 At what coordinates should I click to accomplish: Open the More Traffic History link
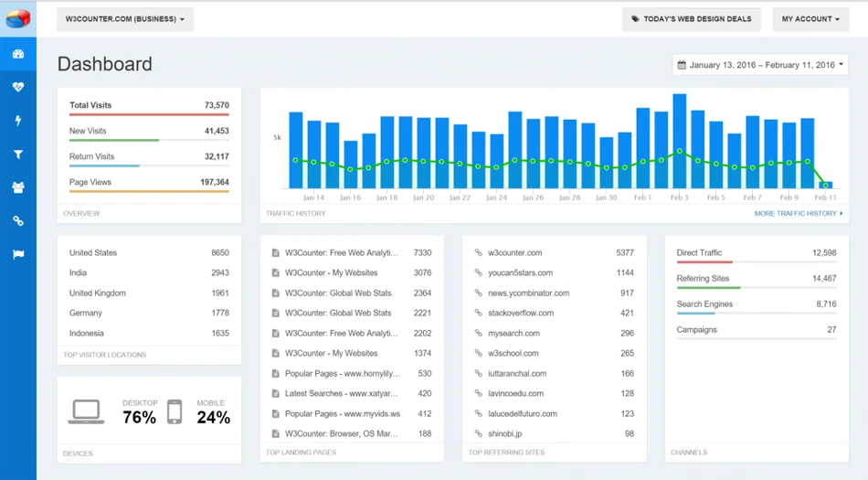click(x=798, y=213)
